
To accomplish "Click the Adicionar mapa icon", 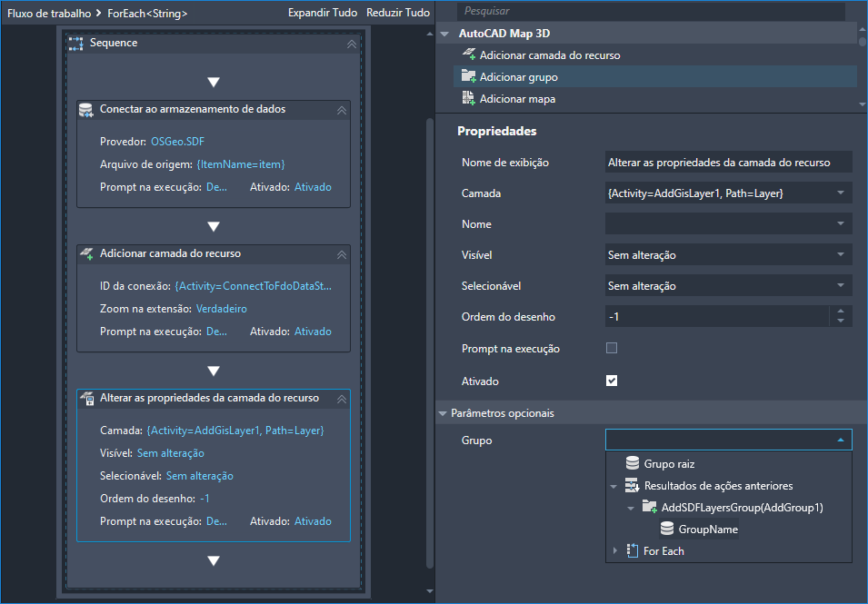I will [x=468, y=98].
